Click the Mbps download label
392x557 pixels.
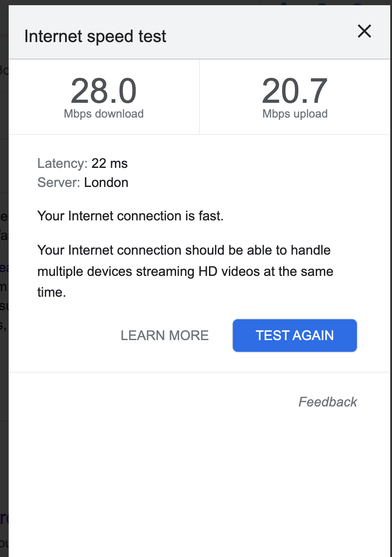(104, 114)
